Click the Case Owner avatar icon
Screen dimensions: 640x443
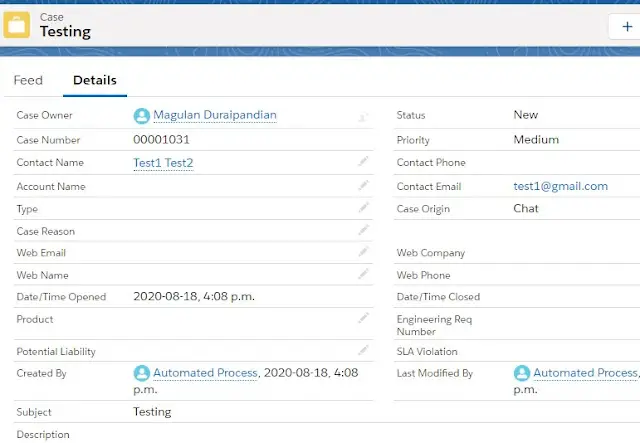click(141, 116)
